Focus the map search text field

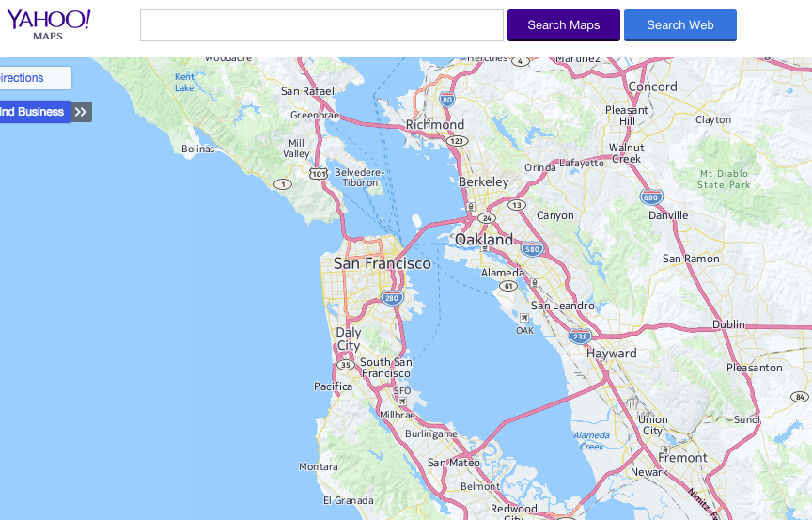(321, 25)
